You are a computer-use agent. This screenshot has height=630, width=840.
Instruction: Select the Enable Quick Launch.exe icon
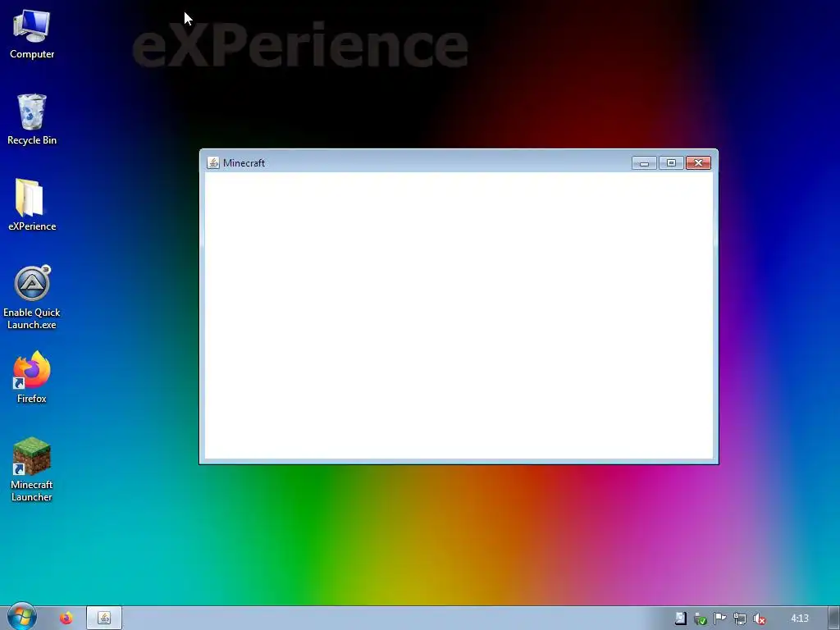[32, 297]
